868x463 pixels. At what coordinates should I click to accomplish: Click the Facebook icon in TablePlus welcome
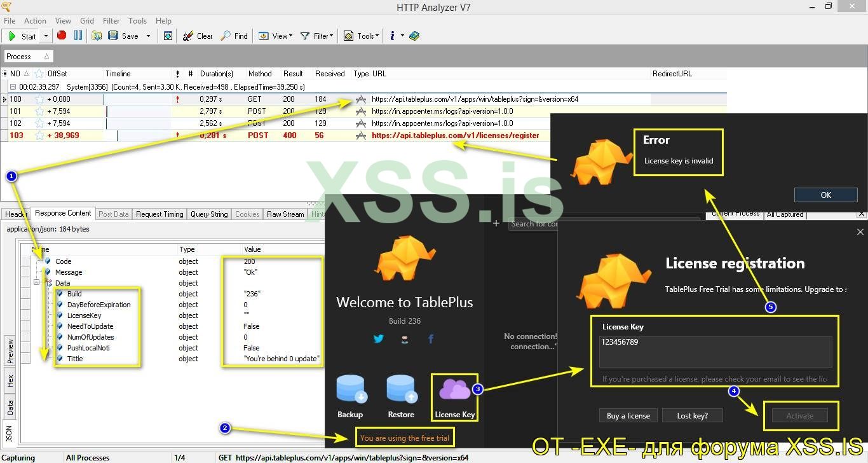[431, 338]
